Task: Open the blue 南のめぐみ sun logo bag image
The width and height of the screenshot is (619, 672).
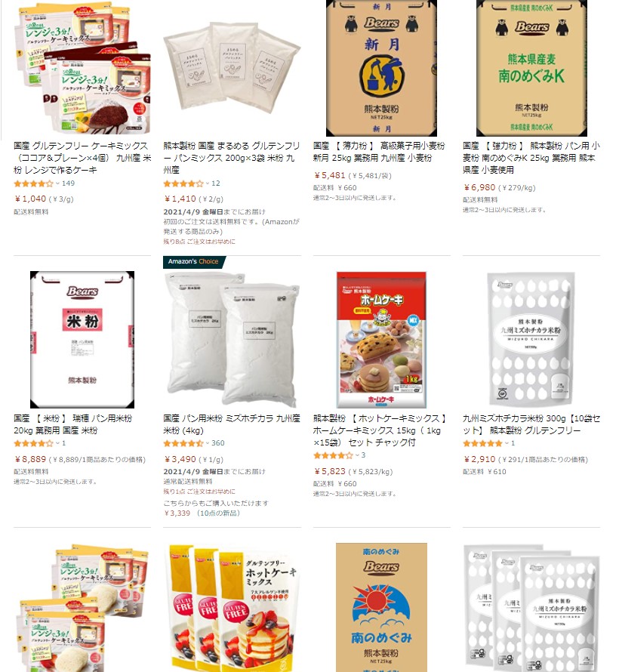Action: (x=381, y=608)
